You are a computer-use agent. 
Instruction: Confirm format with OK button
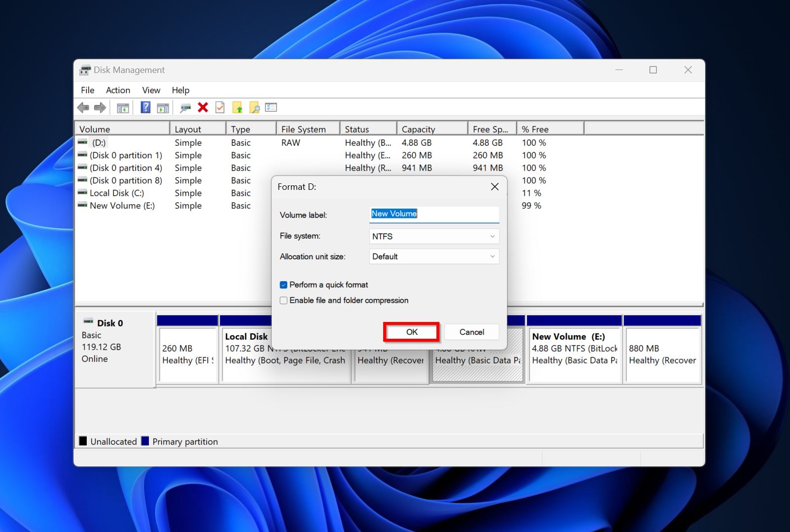(412, 332)
